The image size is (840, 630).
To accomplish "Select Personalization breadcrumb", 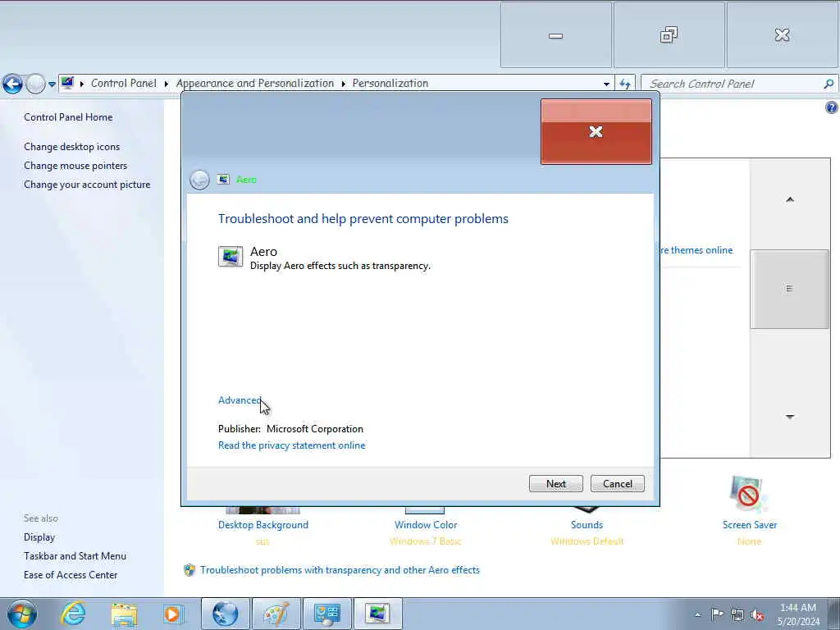I will click(x=390, y=83).
